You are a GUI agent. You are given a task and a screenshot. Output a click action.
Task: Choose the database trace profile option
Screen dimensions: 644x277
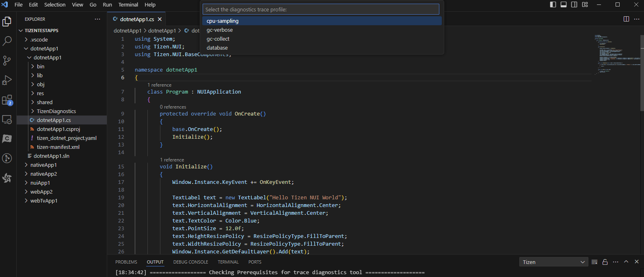217,48
